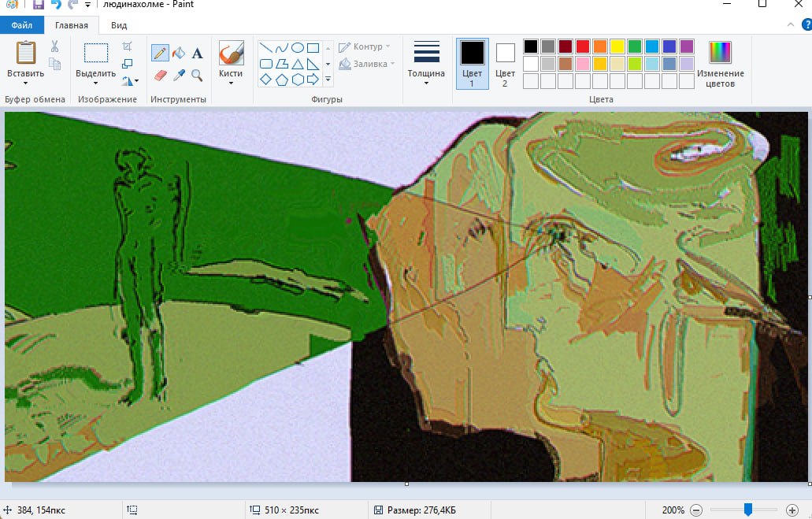Click the Resize image icon
Image resolution: width=812 pixels, height=519 pixels.
point(127,64)
